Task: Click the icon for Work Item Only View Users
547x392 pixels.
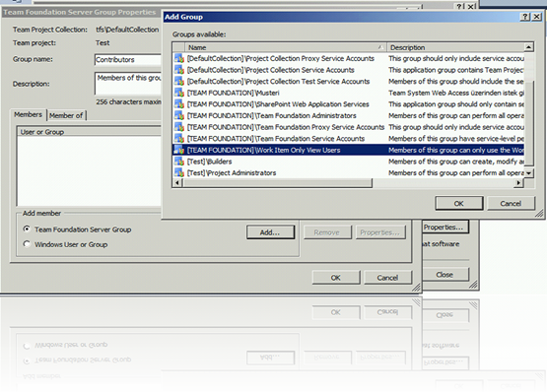Action: click(179, 151)
